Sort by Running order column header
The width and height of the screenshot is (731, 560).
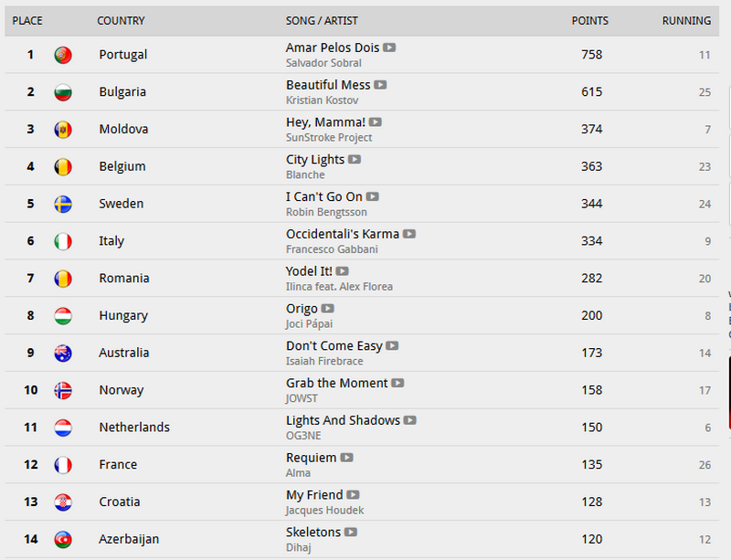coord(686,21)
